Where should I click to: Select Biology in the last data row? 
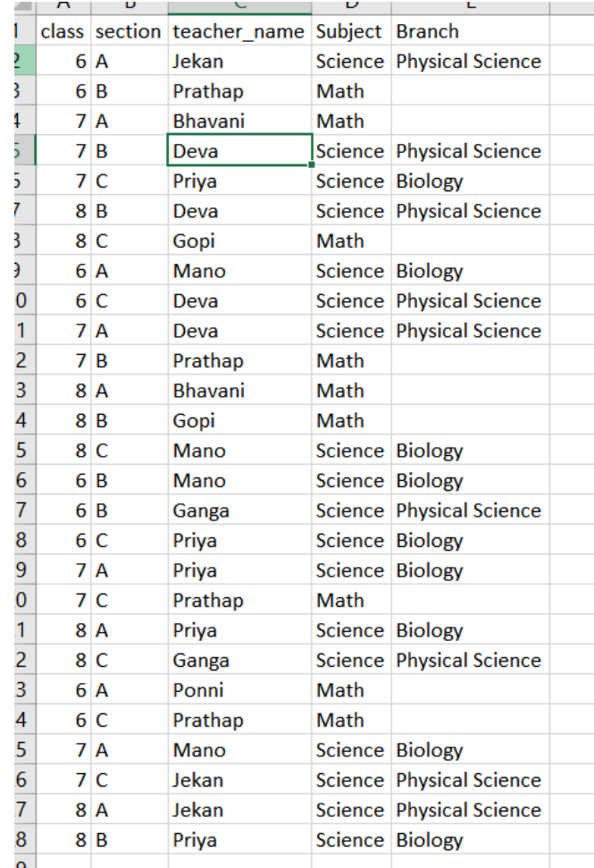point(430,840)
